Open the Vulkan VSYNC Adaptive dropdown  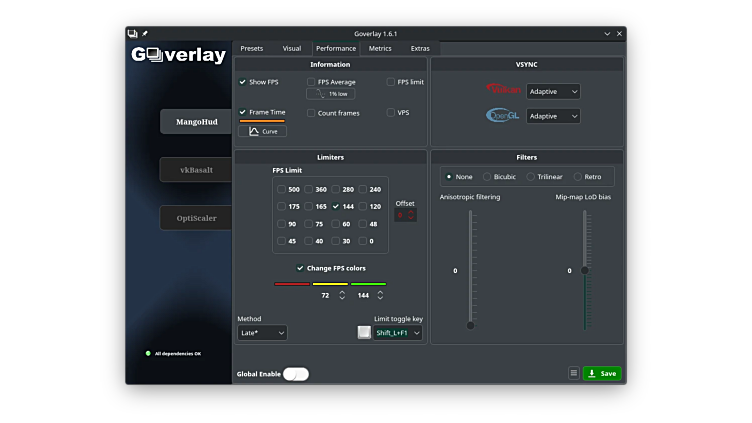[553, 91]
